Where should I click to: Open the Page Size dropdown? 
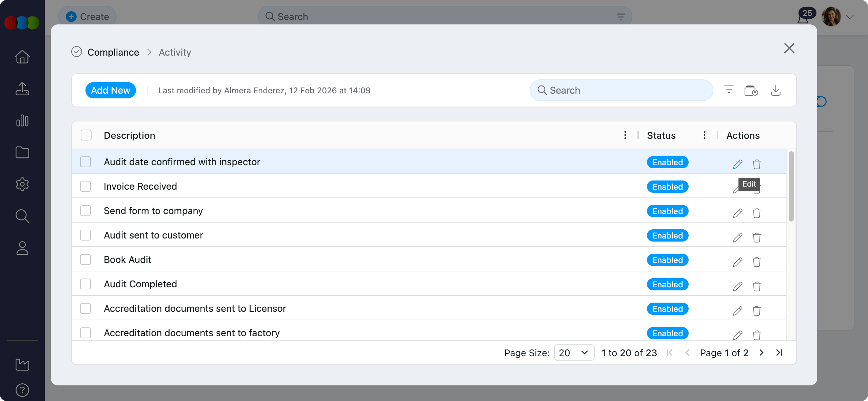coord(574,353)
